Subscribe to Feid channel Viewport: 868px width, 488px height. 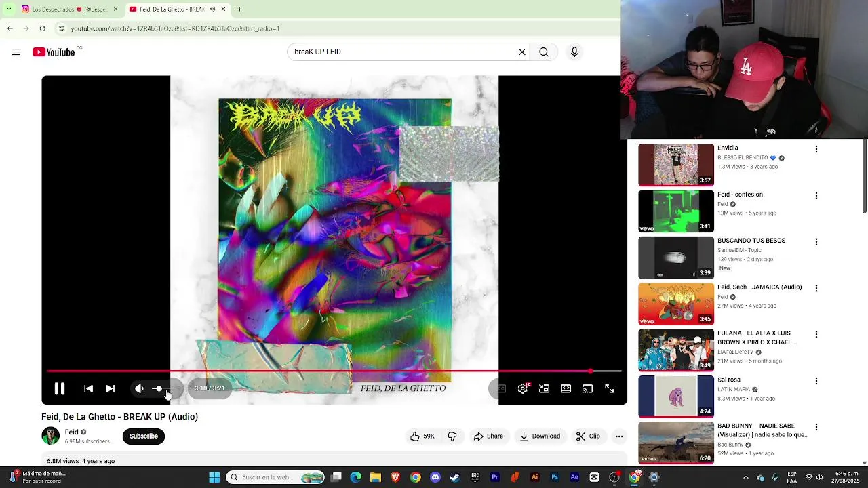[144, 436]
